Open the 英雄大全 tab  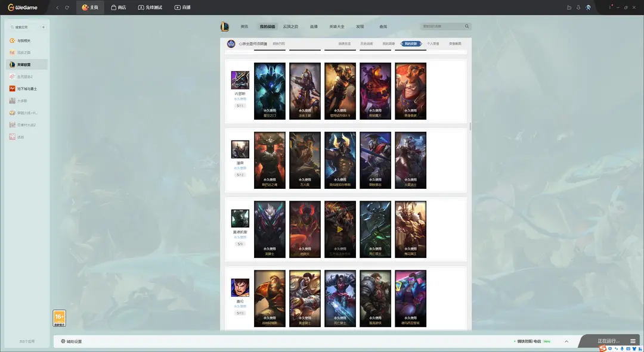[x=337, y=27]
